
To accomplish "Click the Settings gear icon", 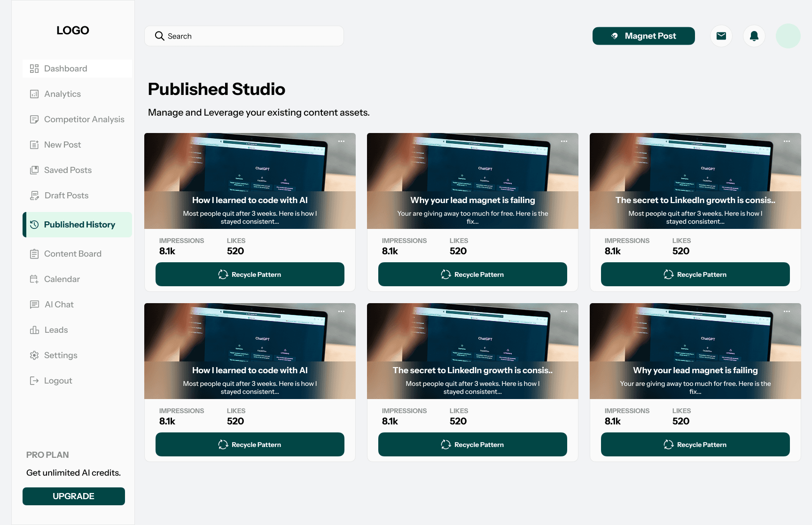I will click(x=34, y=355).
